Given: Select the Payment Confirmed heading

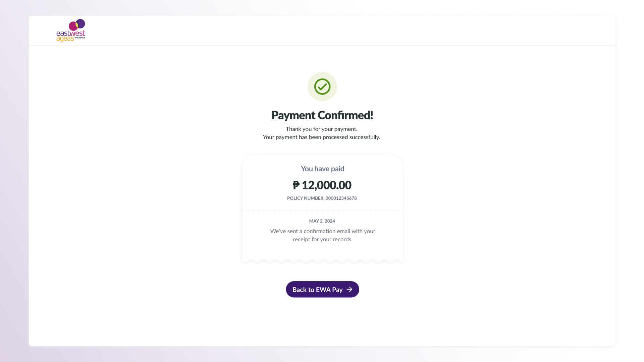Looking at the screenshot, I should coord(322,115).
